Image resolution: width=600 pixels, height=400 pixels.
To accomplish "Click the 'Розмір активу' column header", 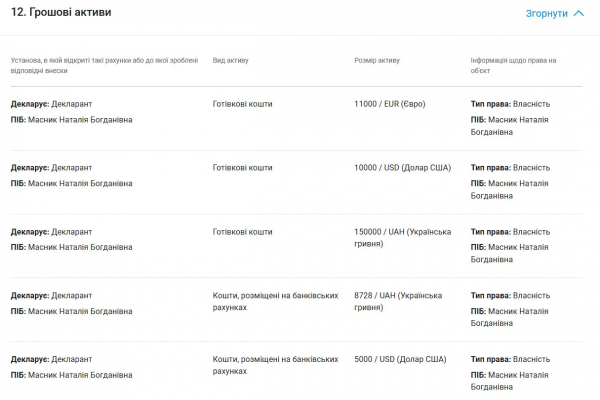I will (x=377, y=60).
